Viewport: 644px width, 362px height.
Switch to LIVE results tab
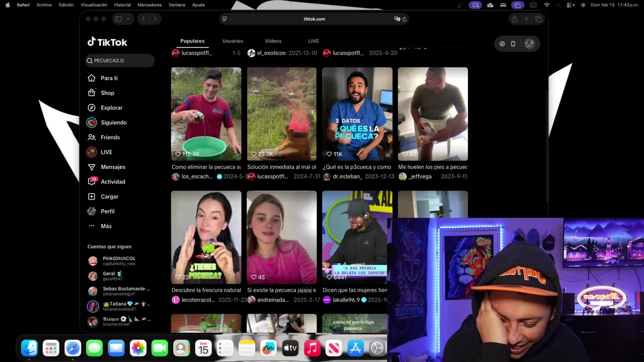[x=313, y=41]
